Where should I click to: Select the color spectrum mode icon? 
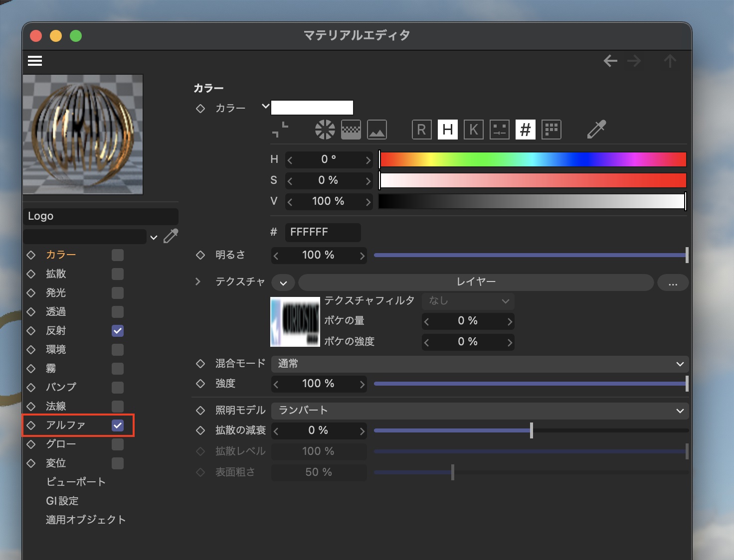[x=351, y=130]
